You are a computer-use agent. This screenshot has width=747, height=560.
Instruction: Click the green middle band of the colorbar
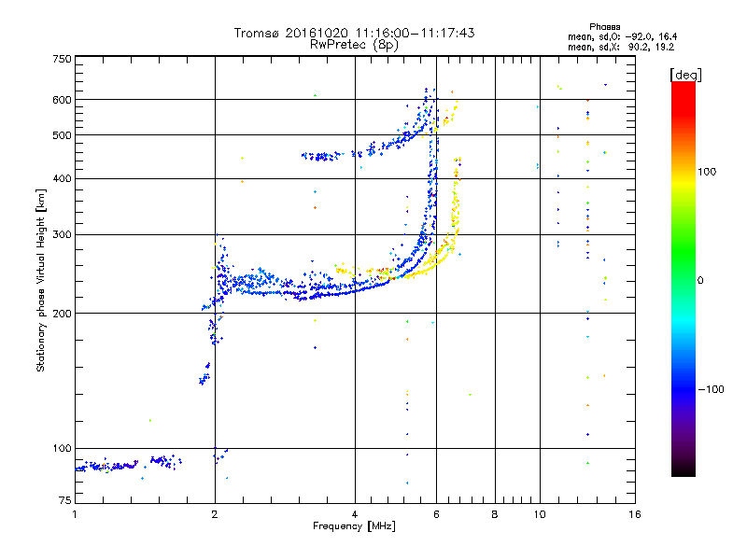684,252
